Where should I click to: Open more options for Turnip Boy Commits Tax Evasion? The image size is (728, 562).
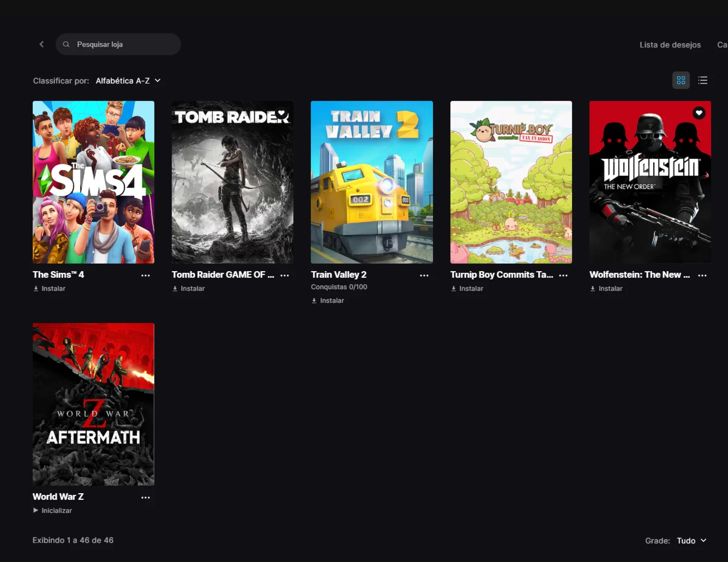[x=563, y=276]
